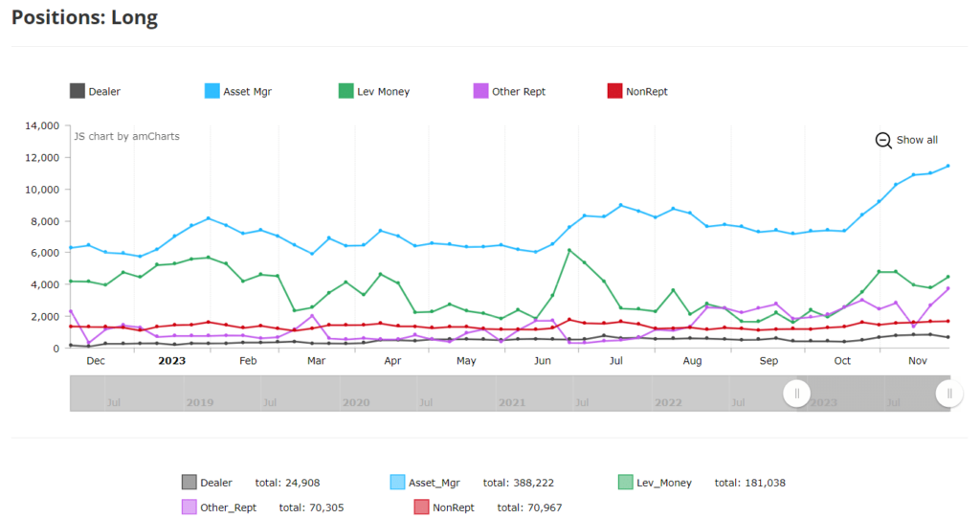Click the 2021 region in the scrollbar timeline
Image resolution: width=980 pixels, height=519 pixels.
pos(511,403)
